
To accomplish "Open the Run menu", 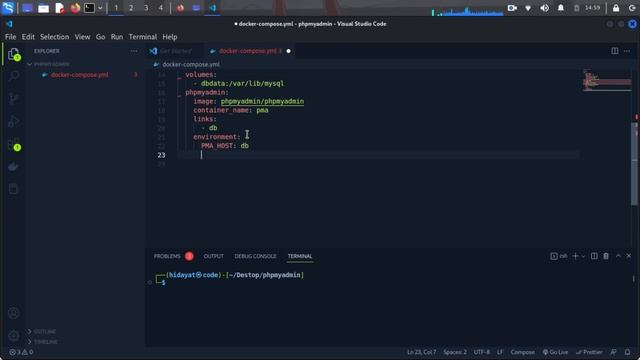I will tap(117, 37).
